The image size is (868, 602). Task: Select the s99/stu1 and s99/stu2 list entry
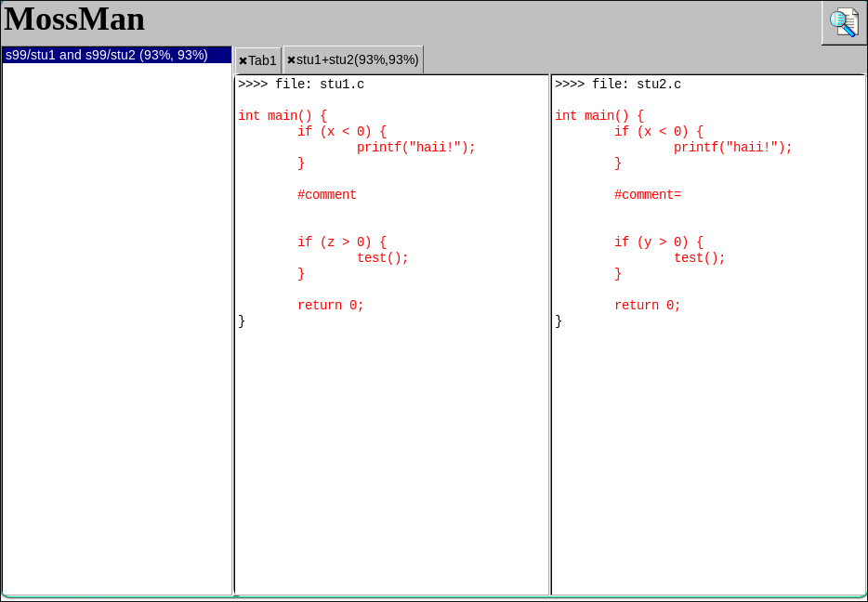(x=117, y=55)
